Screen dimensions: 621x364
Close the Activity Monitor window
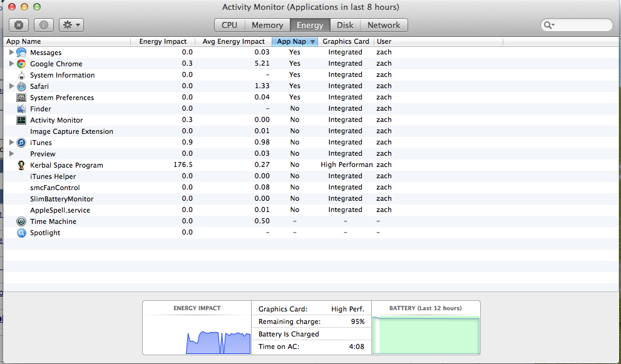[x=12, y=7]
